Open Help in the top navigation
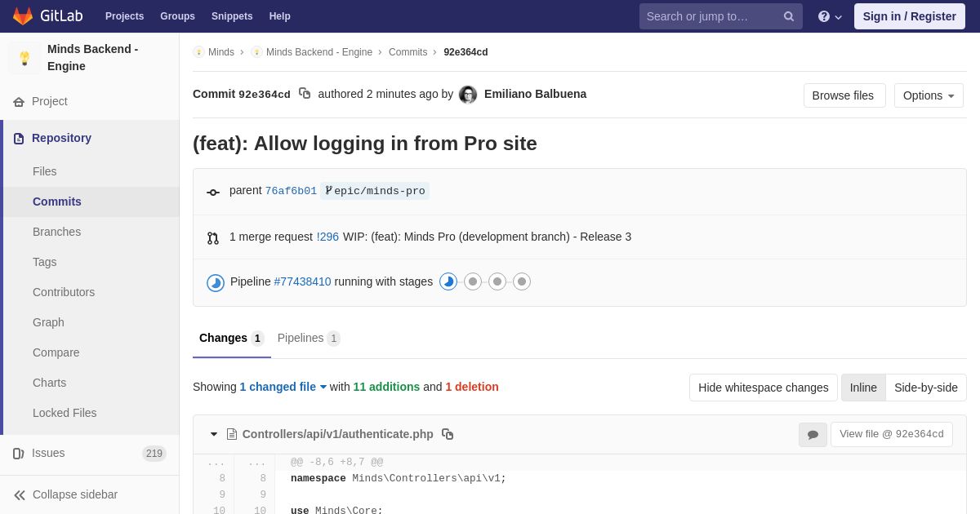The image size is (980, 514). 280,16
